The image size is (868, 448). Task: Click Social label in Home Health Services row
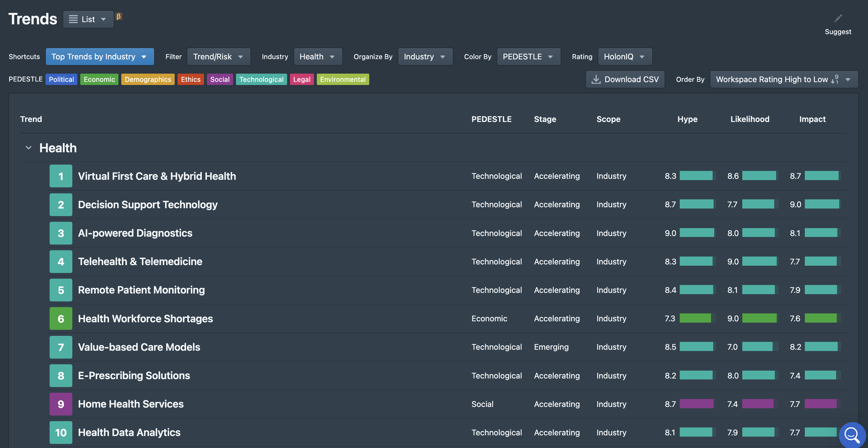(482, 404)
